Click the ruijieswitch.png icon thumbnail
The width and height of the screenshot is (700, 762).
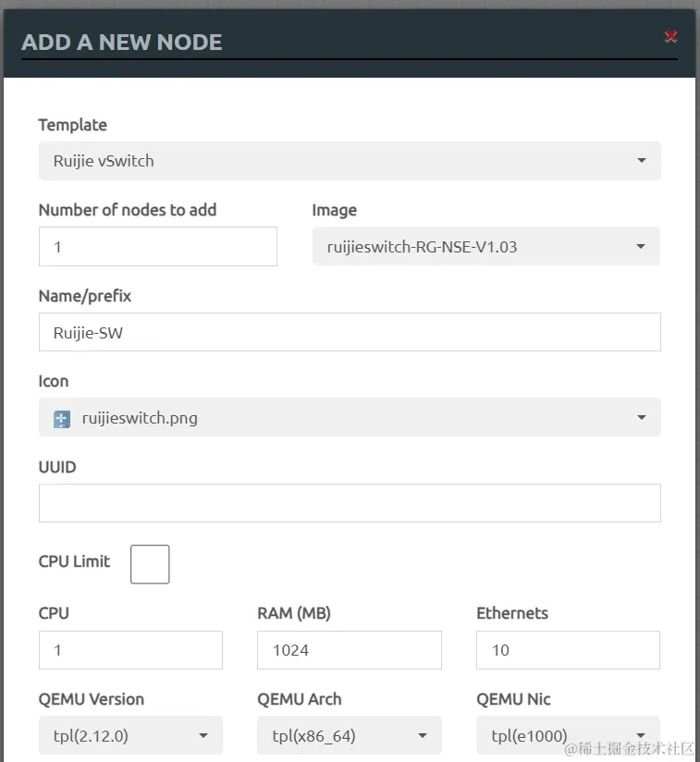[63, 418]
